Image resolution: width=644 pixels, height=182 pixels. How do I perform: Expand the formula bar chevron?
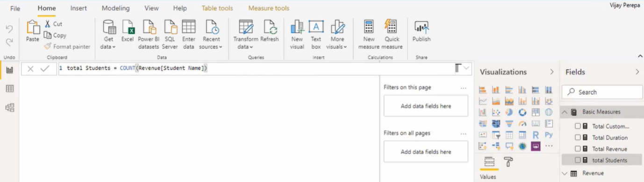(466, 69)
